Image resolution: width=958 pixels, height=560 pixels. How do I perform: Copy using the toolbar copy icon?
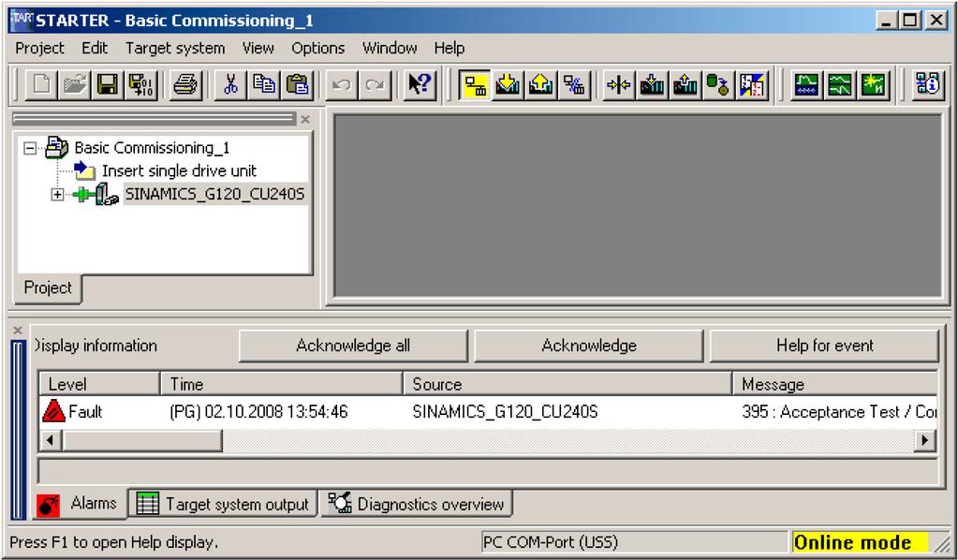263,84
